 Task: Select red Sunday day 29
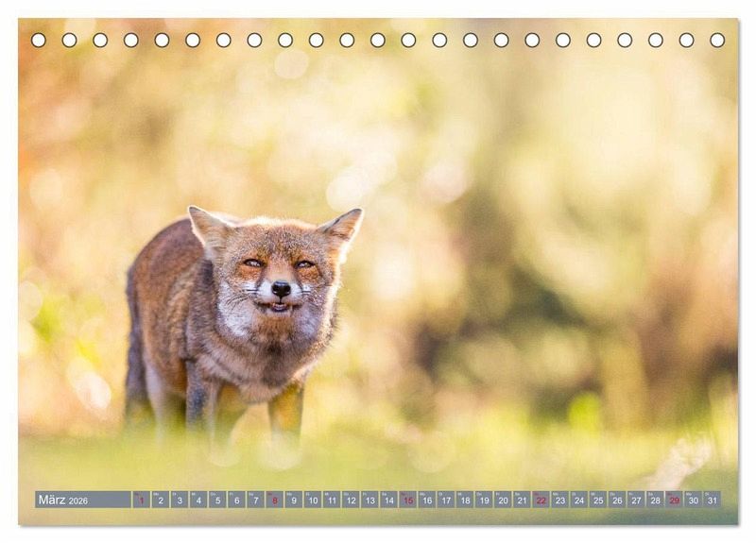point(675,500)
